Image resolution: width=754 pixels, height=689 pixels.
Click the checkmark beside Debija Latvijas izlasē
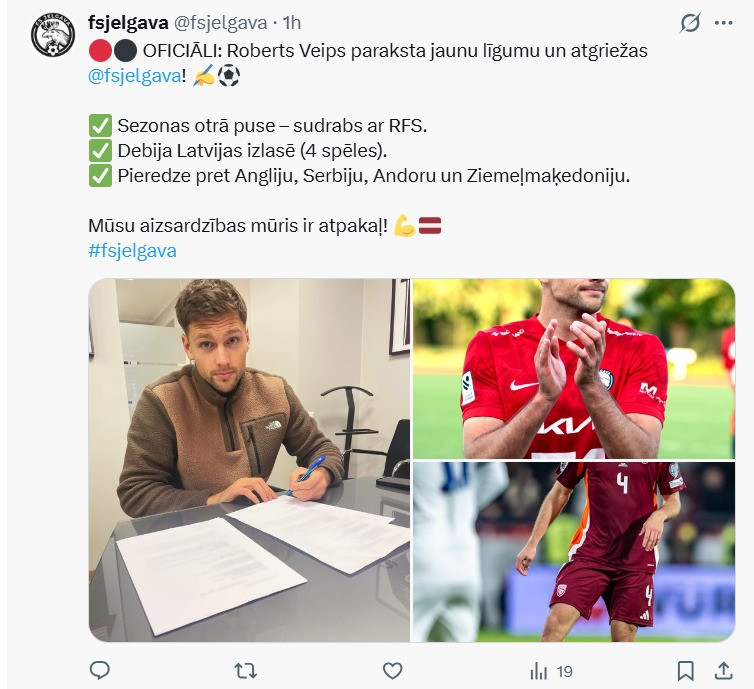(100, 151)
